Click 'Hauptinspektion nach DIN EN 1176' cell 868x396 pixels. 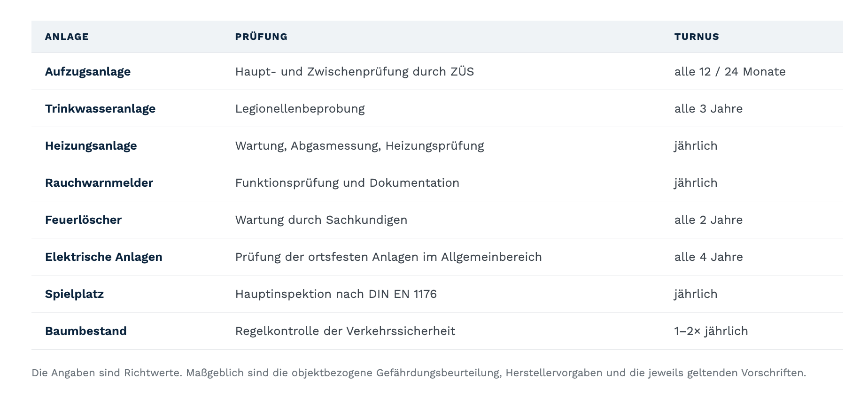[x=336, y=294]
